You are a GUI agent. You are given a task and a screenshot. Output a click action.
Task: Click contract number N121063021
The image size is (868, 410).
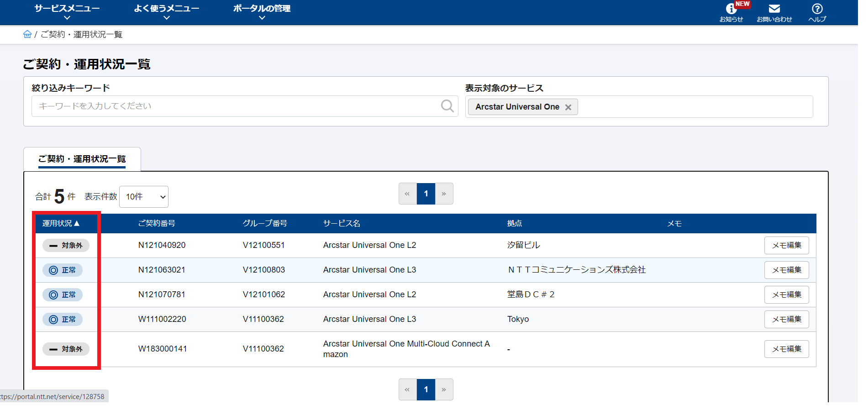(162, 270)
